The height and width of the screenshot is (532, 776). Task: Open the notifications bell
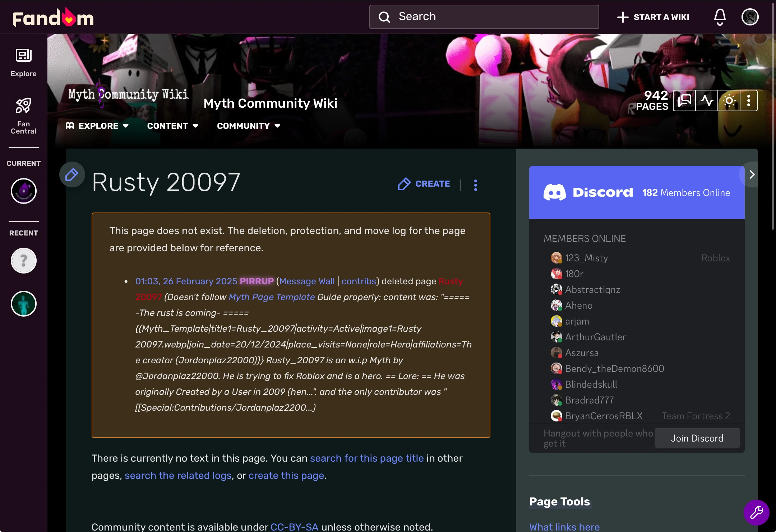(720, 17)
